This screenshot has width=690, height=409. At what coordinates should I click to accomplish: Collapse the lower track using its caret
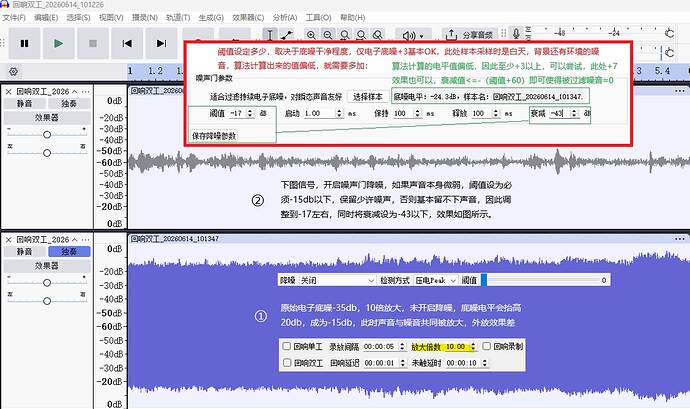click(74, 240)
